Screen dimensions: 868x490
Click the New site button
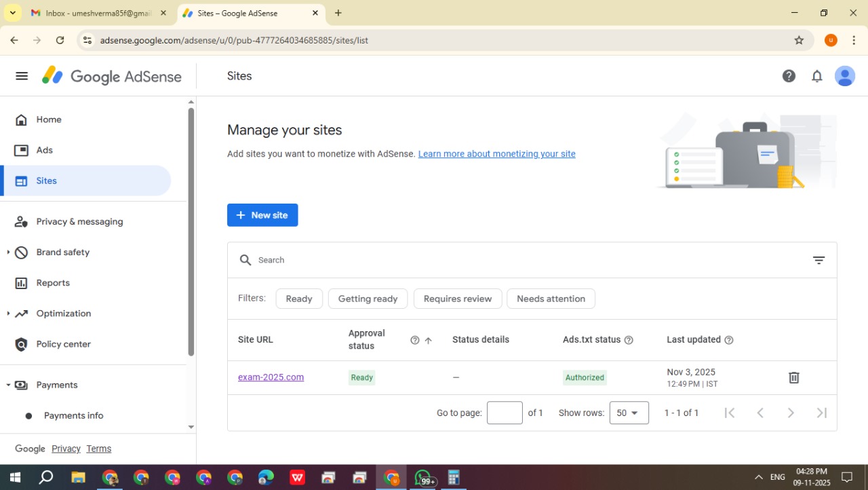pos(262,215)
